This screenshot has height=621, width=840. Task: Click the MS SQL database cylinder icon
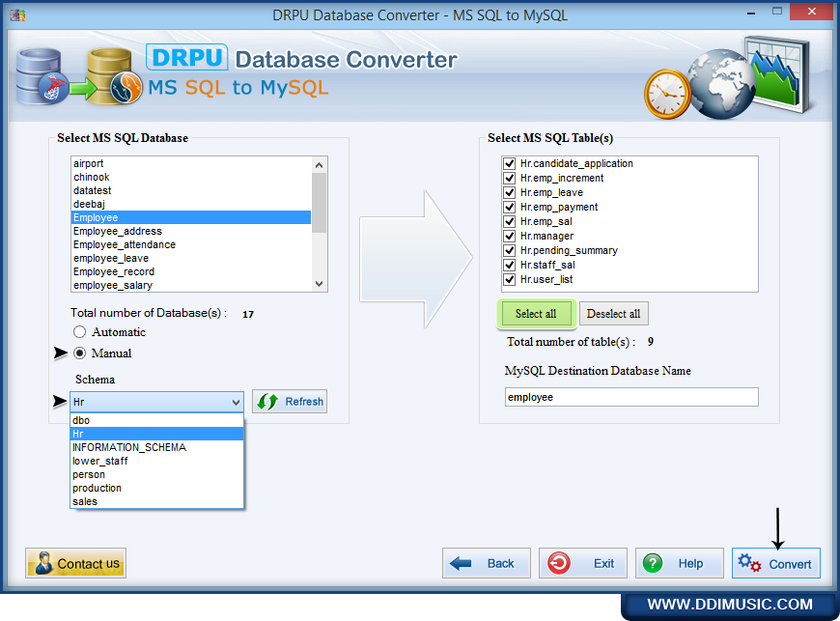pyautogui.click(x=41, y=76)
